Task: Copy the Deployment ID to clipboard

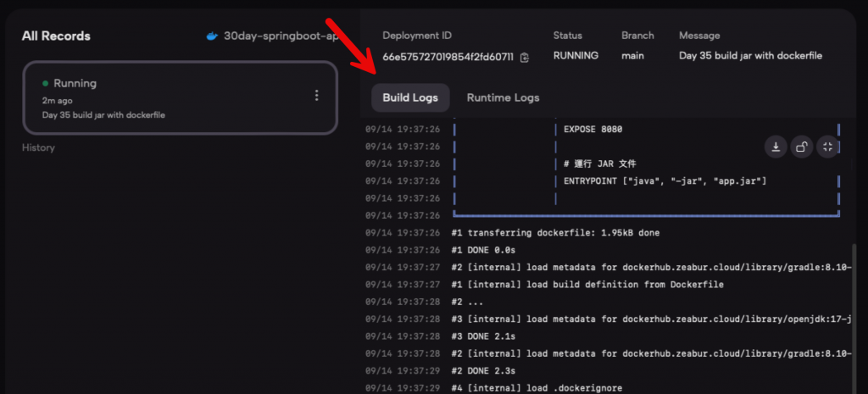Action: [x=525, y=57]
